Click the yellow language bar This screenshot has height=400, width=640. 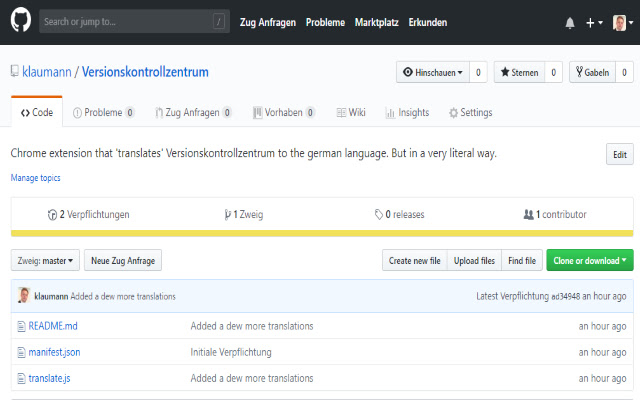pyautogui.click(x=322, y=233)
